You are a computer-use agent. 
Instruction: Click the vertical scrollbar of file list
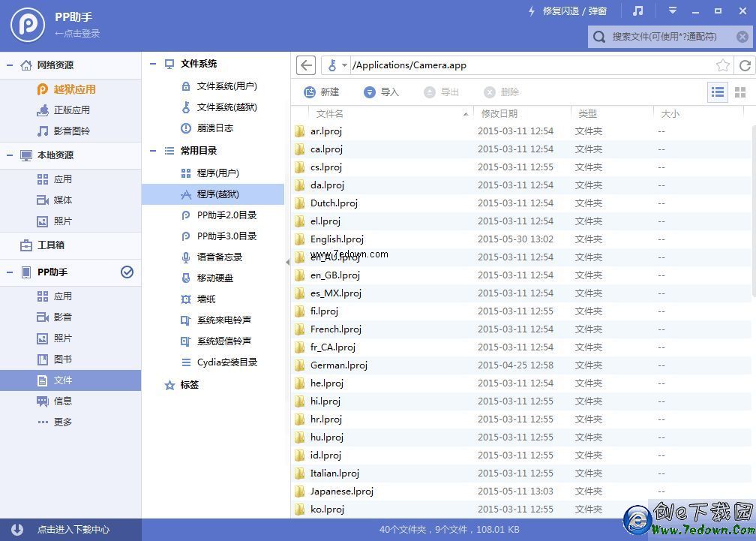(751, 225)
